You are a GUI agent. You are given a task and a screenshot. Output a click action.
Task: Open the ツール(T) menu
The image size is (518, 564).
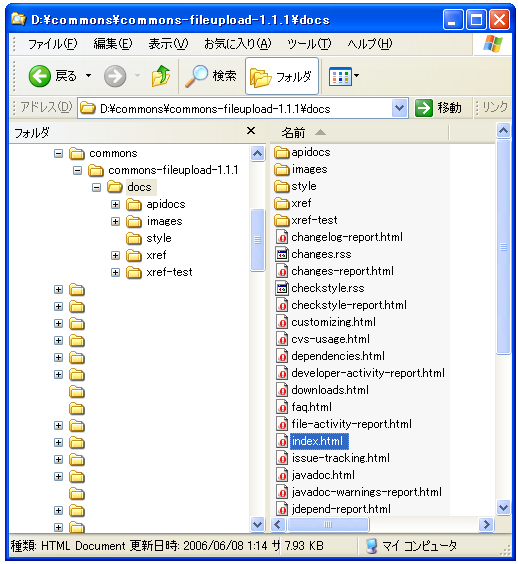coord(309,44)
